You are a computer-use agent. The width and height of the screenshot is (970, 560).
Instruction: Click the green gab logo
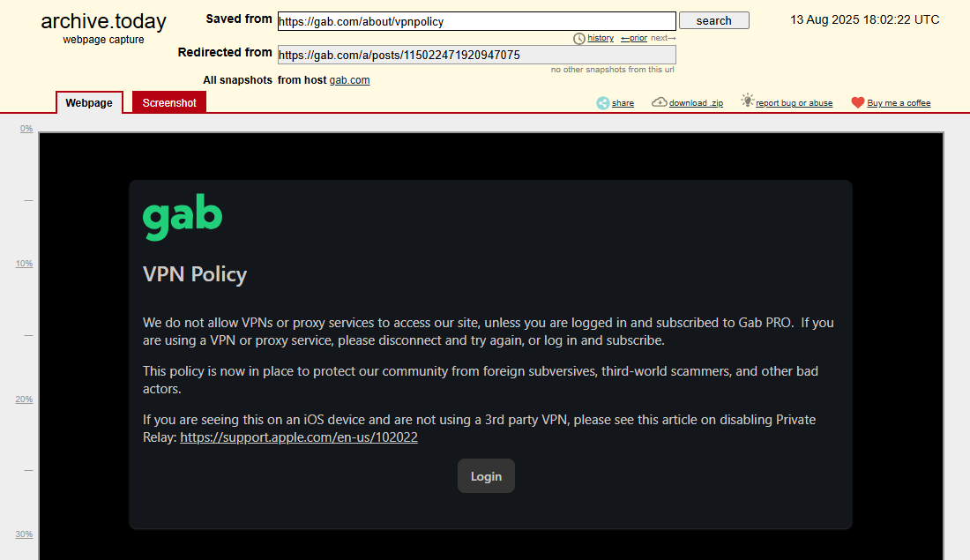[183, 217]
